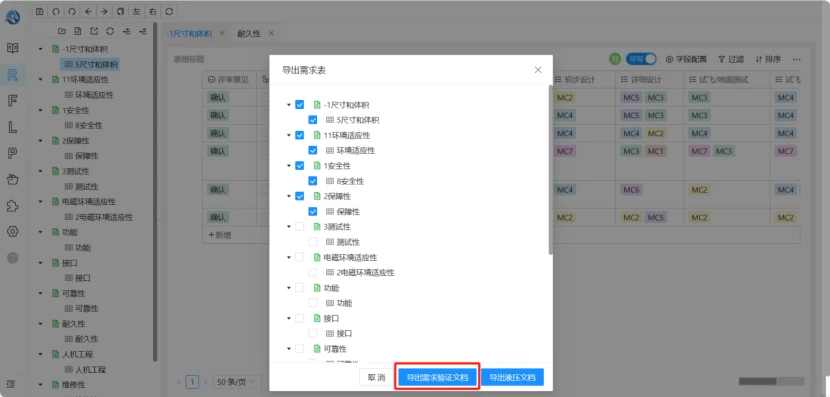Image resolution: width=830 pixels, height=397 pixels.
Task: Collapse 维修性 node in sidebar tree
Action: (x=40, y=384)
